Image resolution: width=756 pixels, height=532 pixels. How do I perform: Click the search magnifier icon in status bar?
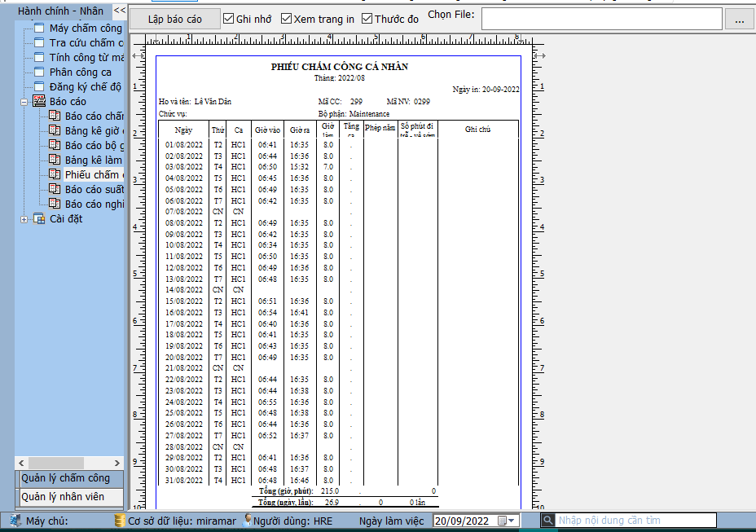(550, 521)
